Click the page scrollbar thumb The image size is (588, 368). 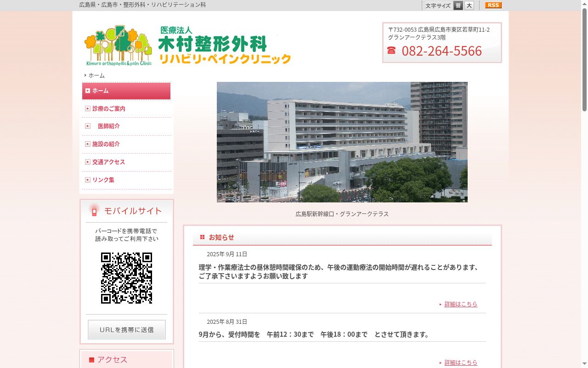(584, 60)
